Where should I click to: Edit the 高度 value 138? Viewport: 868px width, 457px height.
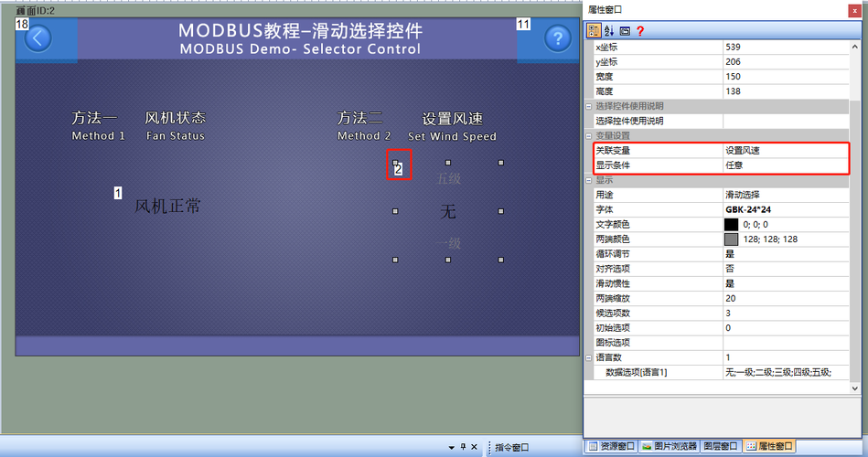tap(786, 91)
